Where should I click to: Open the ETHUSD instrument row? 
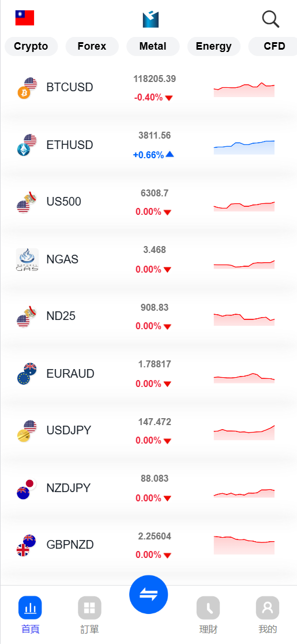[x=149, y=145]
